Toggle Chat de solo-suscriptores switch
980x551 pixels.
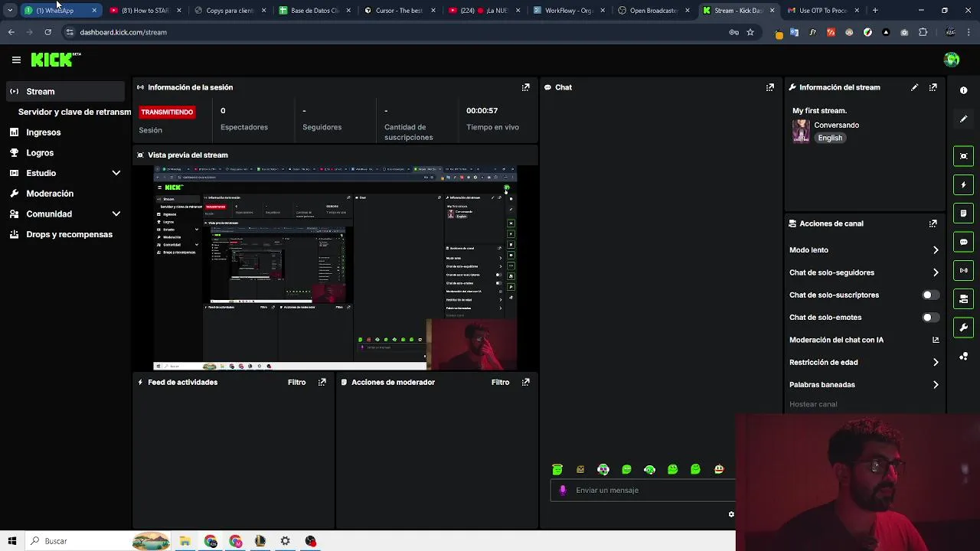(x=930, y=295)
